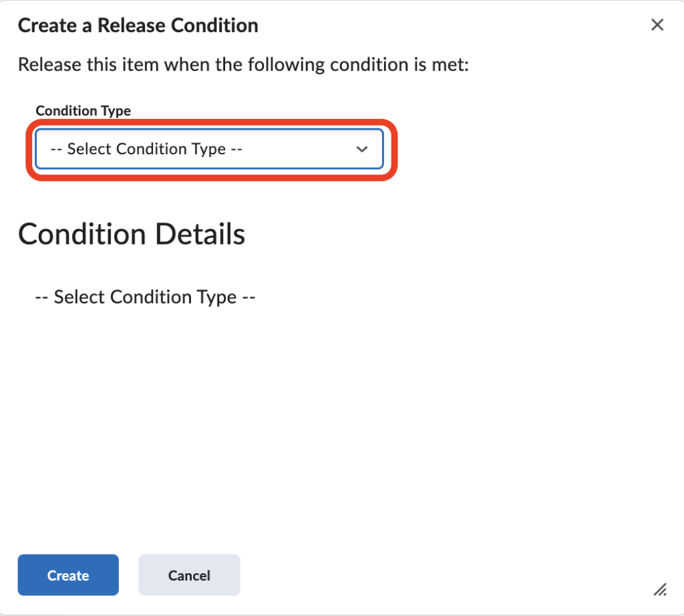Open the Condition Type dropdown
The width and height of the screenshot is (684, 616).
coord(209,149)
